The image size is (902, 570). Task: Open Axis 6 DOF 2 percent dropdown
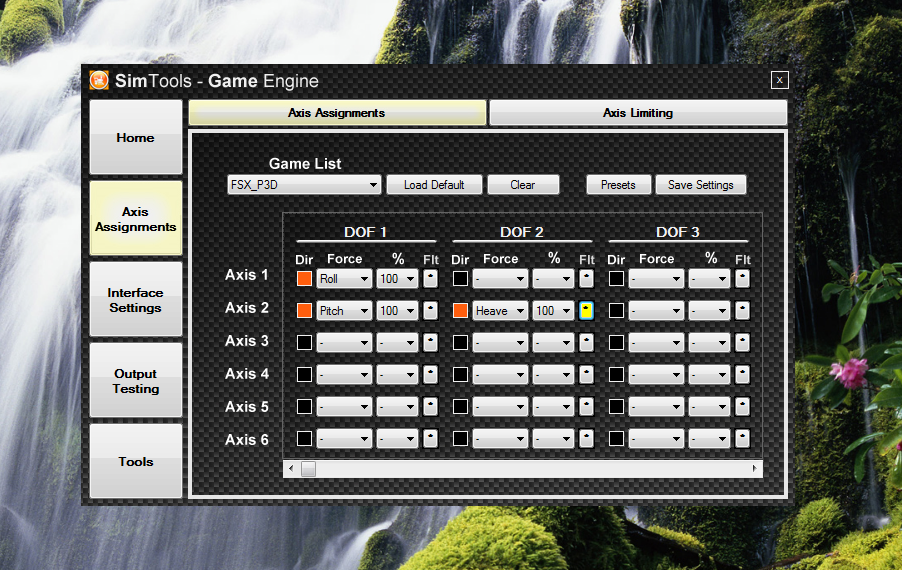(553, 439)
